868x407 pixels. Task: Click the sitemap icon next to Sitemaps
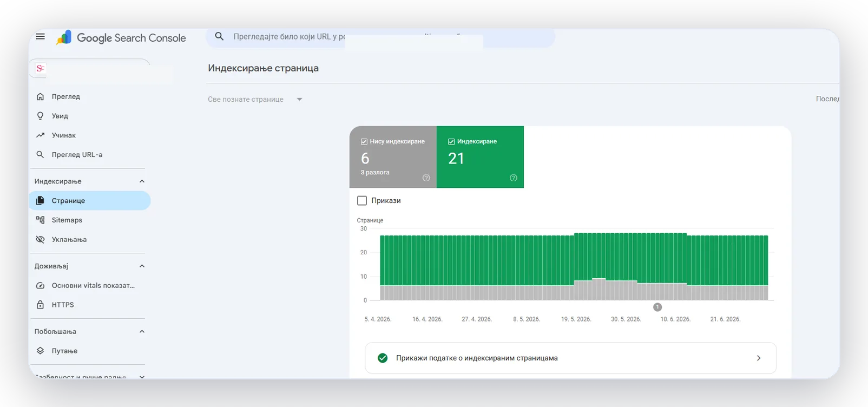[x=40, y=220]
